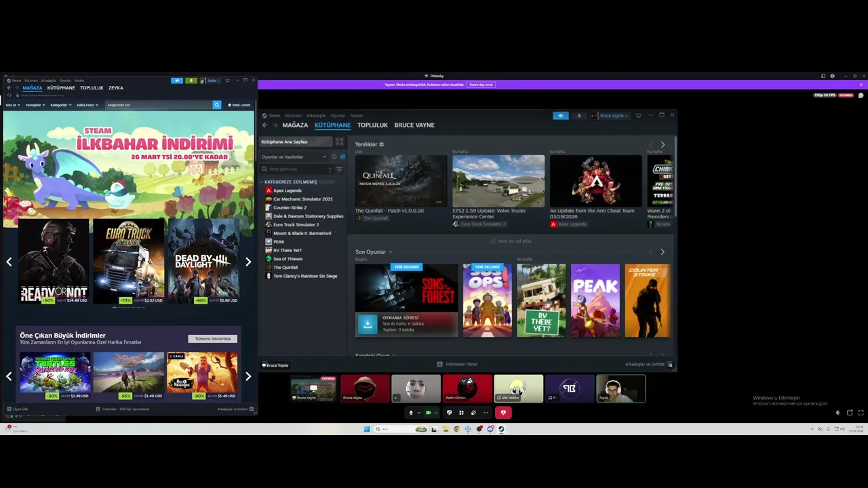Select Apex Legends in the library list
868x488 pixels.
tap(288, 190)
